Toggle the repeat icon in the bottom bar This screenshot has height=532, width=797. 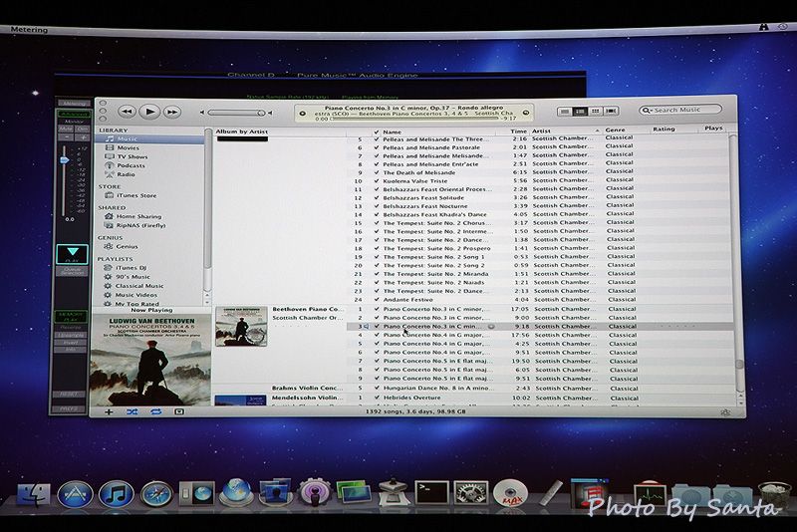(155, 410)
